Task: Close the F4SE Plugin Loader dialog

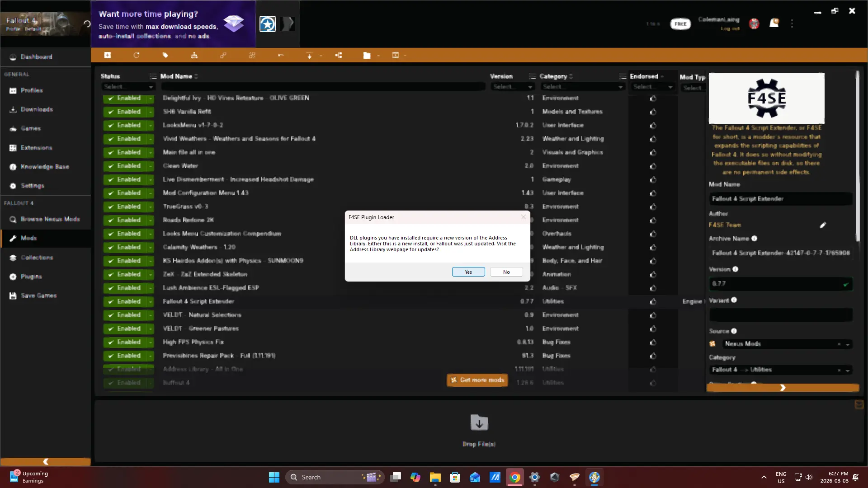Action: click(x=524, y=217)
